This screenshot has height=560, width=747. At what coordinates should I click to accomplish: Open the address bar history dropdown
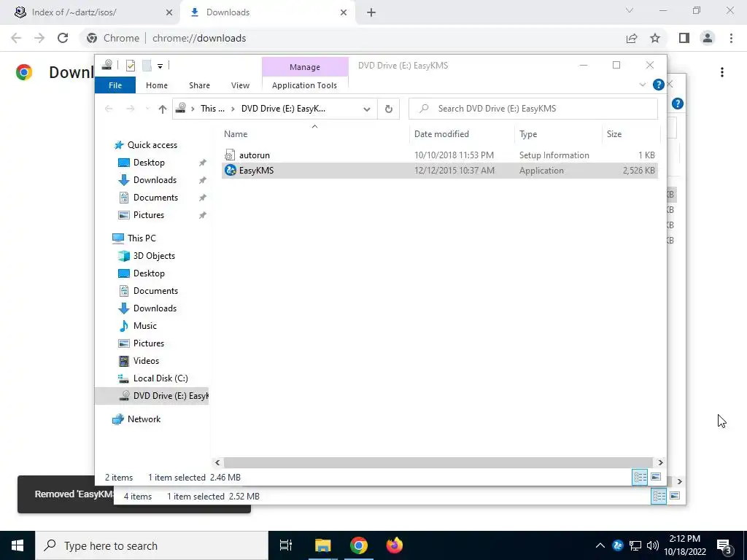tap(367, 109)
